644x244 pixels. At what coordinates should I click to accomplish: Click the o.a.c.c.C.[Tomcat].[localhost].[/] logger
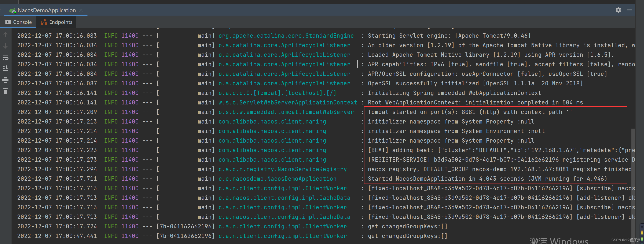[x=277, y=93]
